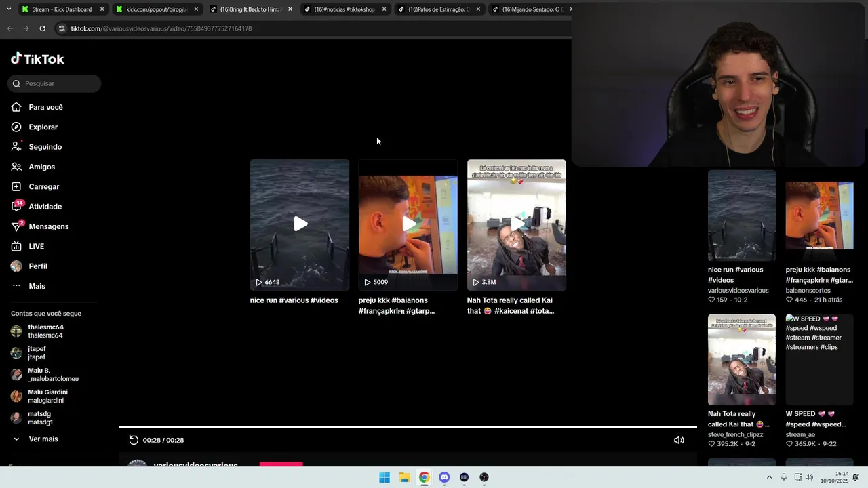Screen dimensions: 868x488
Task: Open matsdg account
Action: click(40, 418)
